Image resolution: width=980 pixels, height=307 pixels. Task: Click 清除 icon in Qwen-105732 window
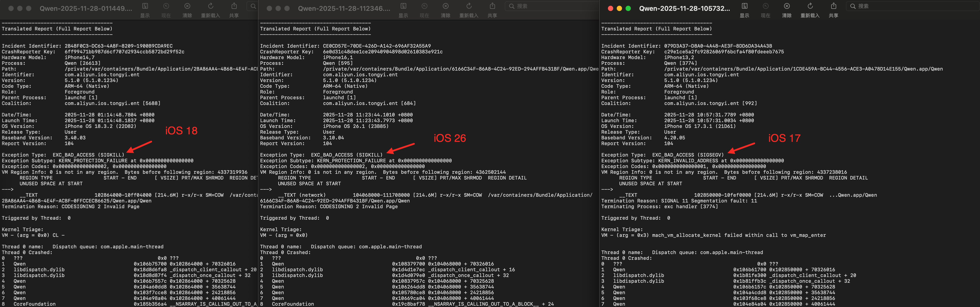click(x=787, y=6)
